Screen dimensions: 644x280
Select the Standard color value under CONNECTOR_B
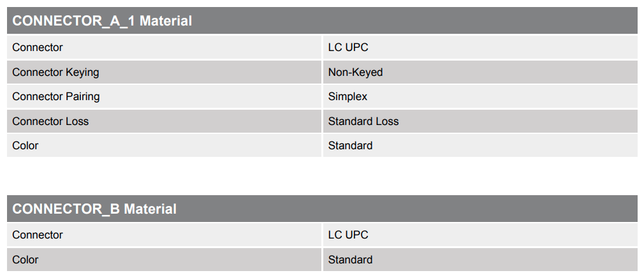[350, 260]
